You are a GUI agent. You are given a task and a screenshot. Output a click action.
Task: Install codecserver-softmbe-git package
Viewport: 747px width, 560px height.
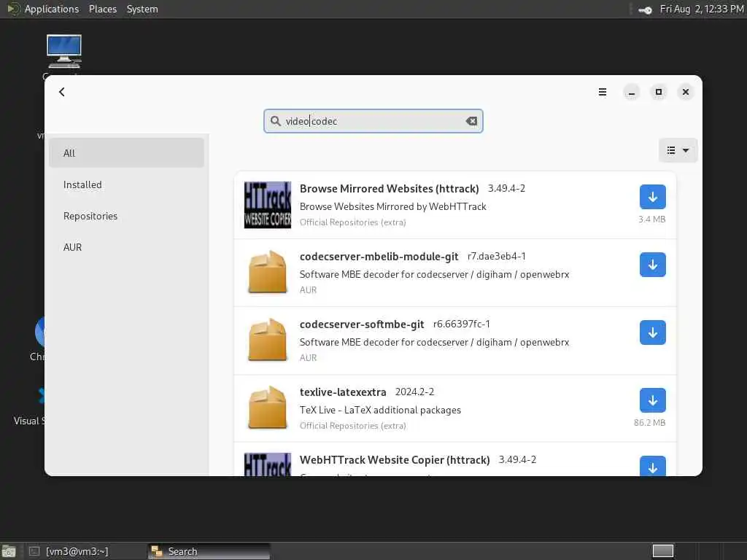[x=652, y=332]
